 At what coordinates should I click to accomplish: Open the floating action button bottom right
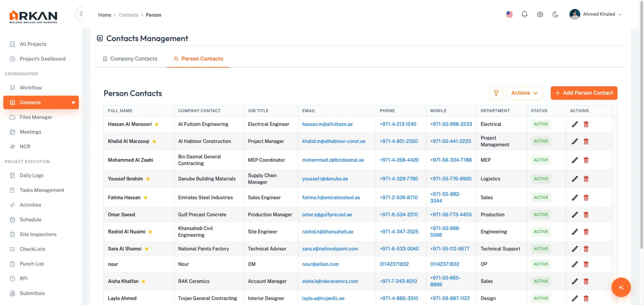(x=621, y=287)
